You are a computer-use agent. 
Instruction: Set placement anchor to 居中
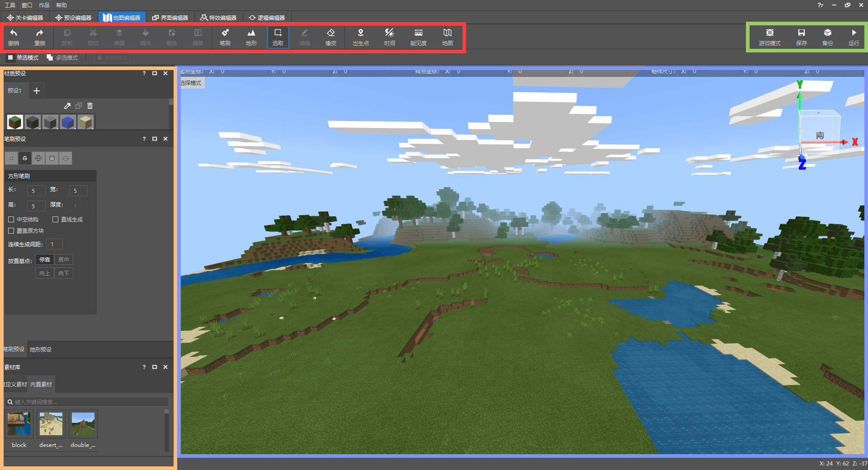tap(64, 260)
